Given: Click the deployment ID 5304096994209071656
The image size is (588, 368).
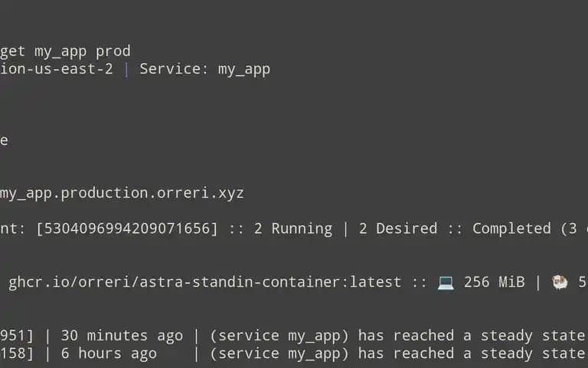Looking at the screenshot, I should click(127, 228).
